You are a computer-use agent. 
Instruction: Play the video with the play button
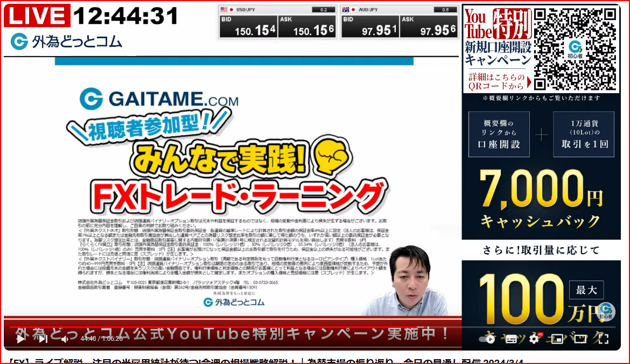[x=20, y=339]
